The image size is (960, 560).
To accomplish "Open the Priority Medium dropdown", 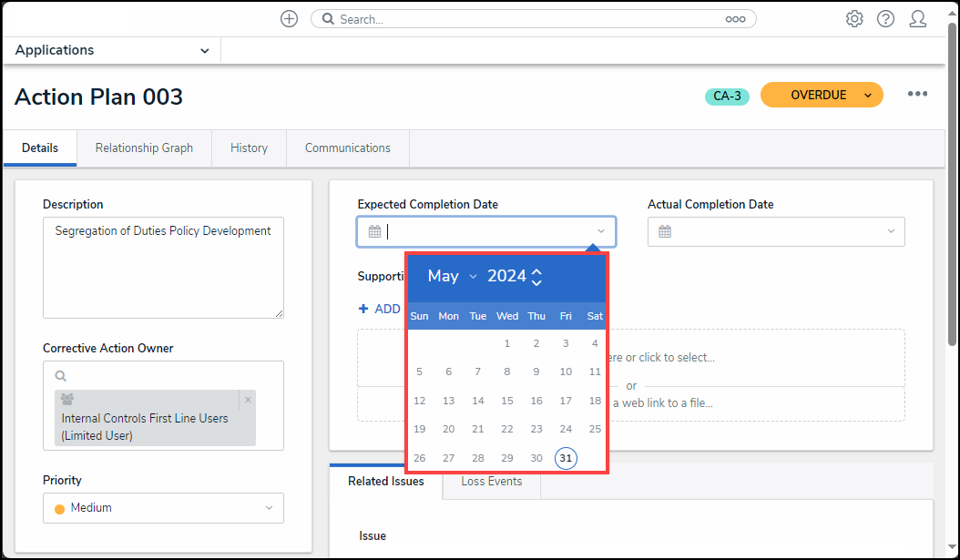I will point(163,508).
